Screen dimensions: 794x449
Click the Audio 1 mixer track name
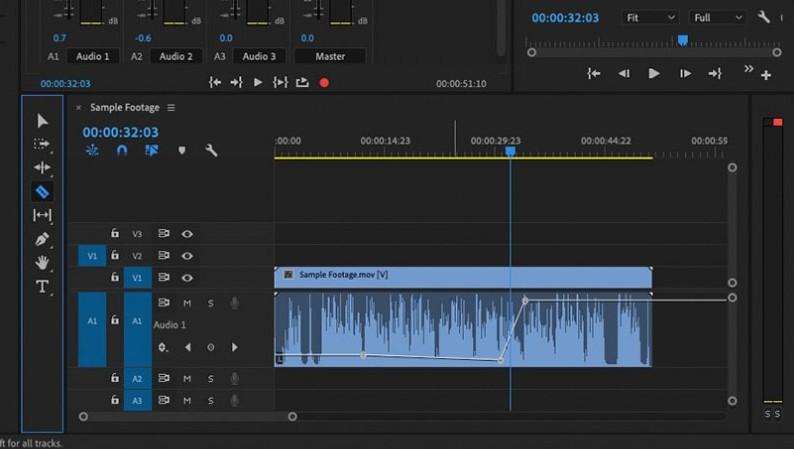pos(92,56)
